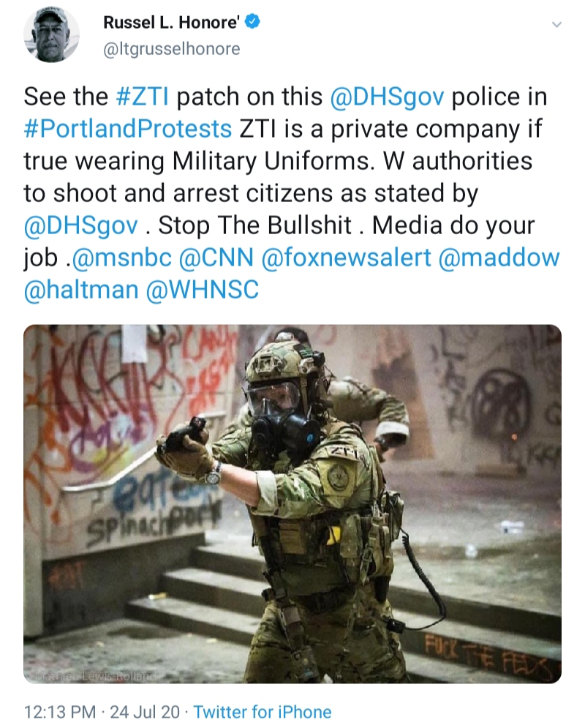The image size is (585, 728).
Task: Enlarge the attached officer photo
Action: 292,504
